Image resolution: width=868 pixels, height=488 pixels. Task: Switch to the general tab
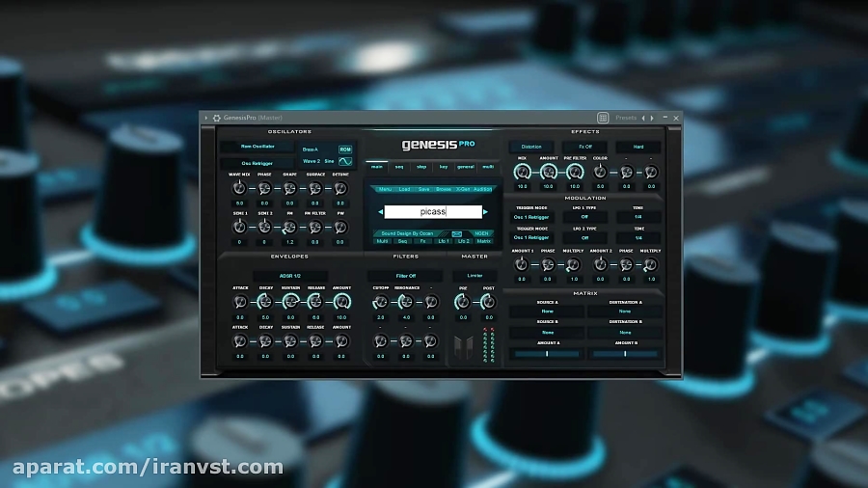click(466, 167)
